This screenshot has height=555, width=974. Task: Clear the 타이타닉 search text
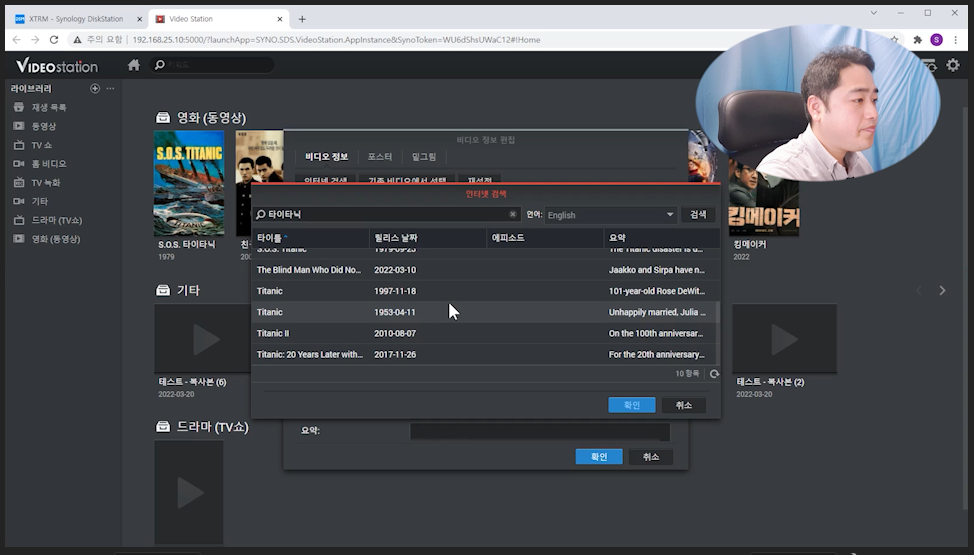512,214
